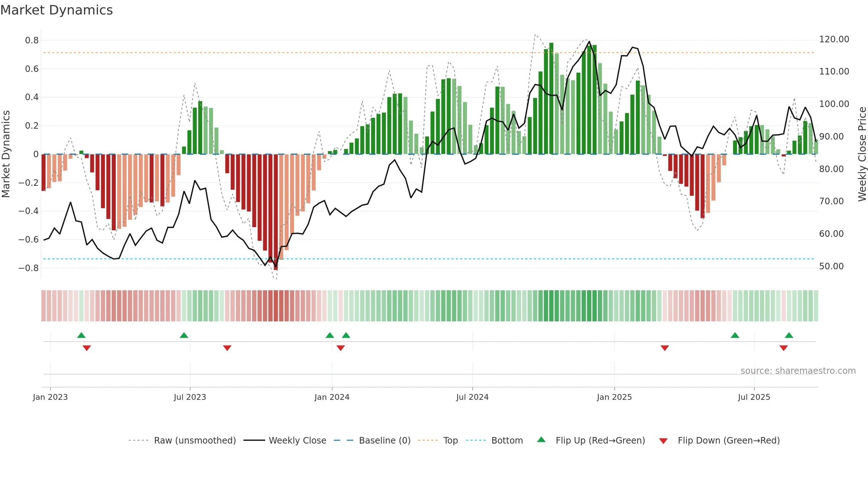Click the Jan 2024 x-axis label
Screen dimensions: 868x488
(332, 397)
